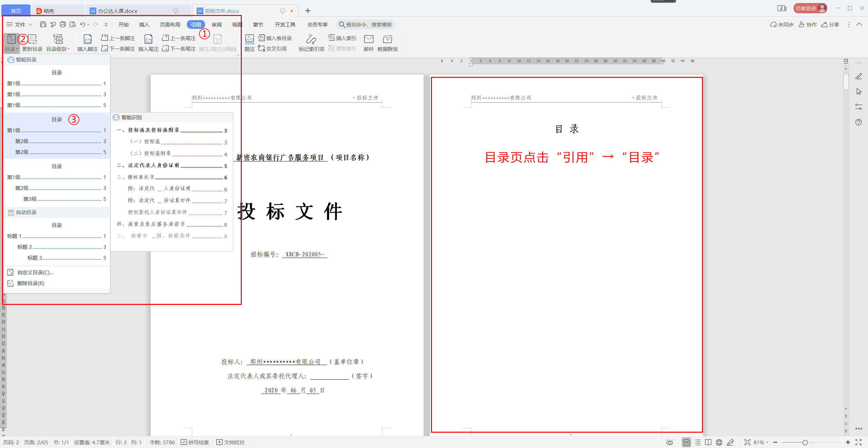Open the three-dot more options menu top right
The width and height of the screenshot is (868, 448).
849,24
